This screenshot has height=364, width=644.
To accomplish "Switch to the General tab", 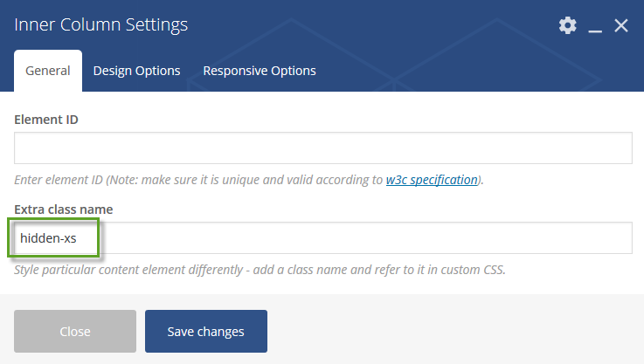I will (x=48, y=71).
